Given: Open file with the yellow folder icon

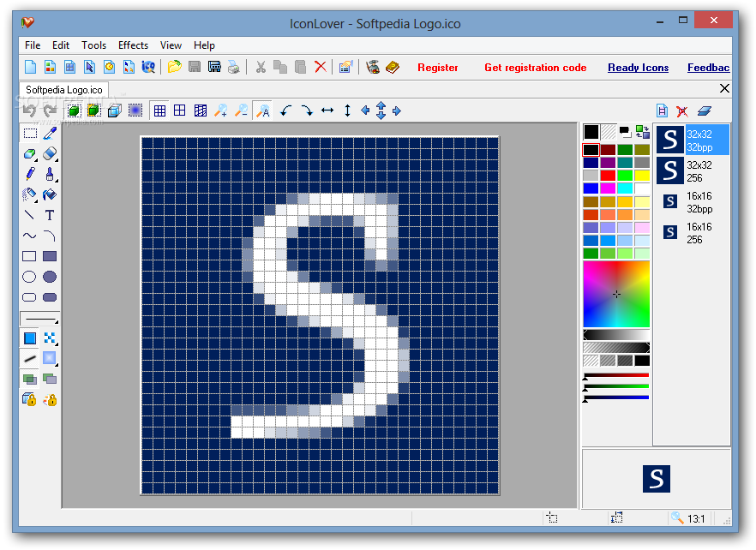Looking at the screenshot, I should [x=175, y=67].
